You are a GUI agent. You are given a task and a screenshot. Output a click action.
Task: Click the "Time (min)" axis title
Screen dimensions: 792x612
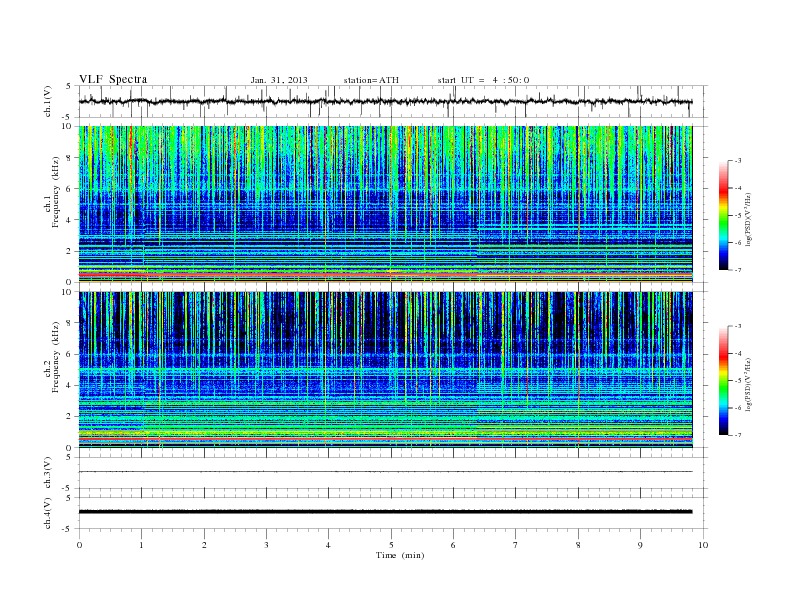point(400,555)
